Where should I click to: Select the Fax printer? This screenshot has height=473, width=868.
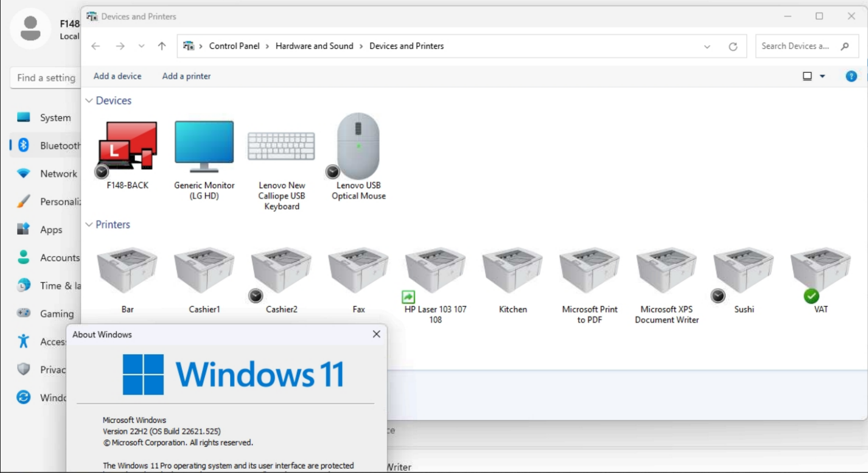pyautogui.click(x=358, y=281)
